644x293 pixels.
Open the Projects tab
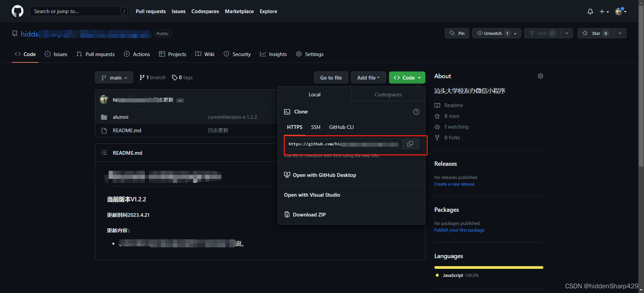(172, 54)
